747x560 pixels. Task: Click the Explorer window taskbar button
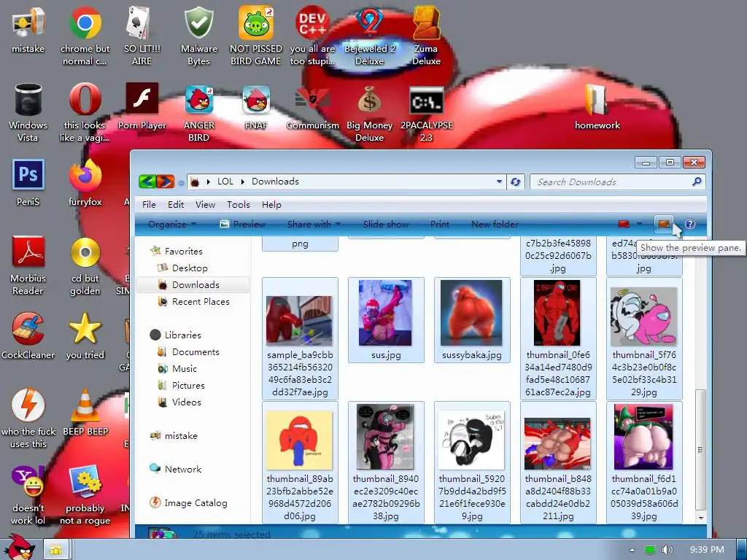(56, 550)
